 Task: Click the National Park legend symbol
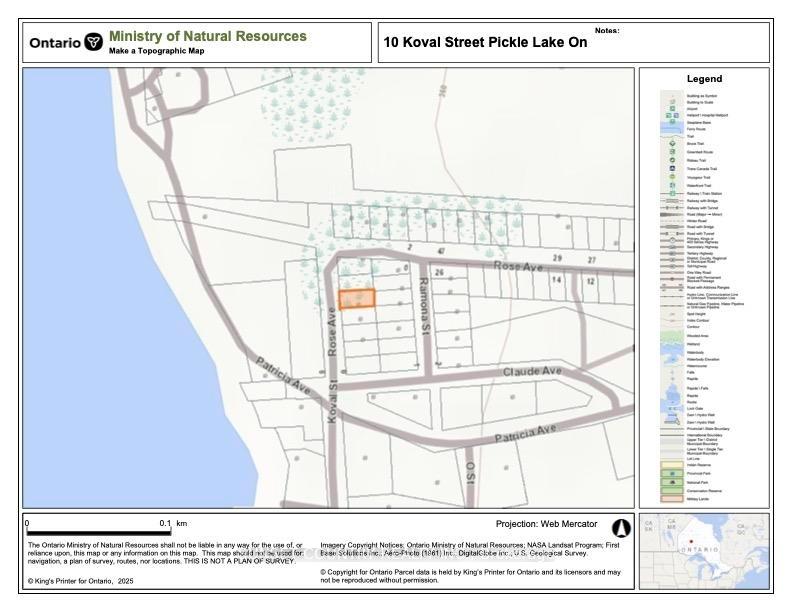(x=672, y=482)
